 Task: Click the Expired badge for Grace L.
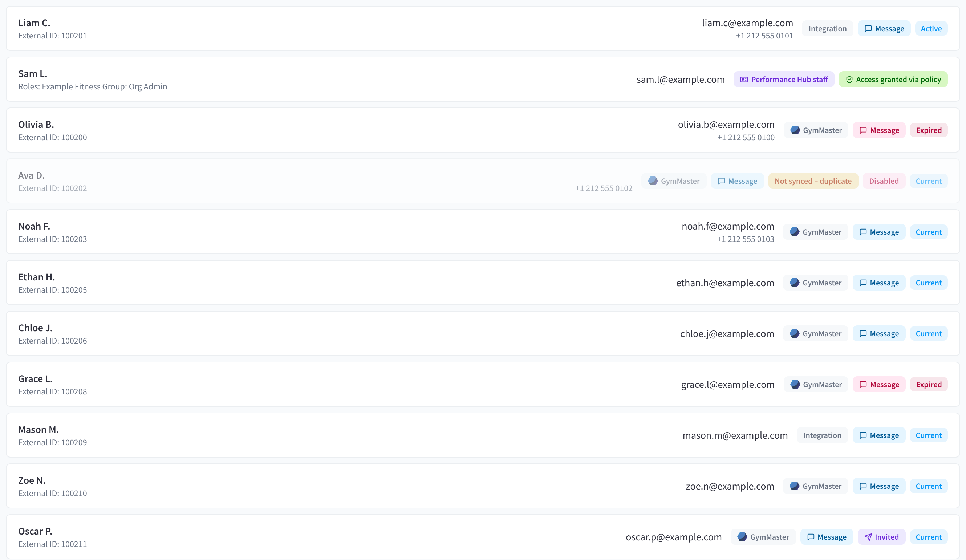click(929, 385)
